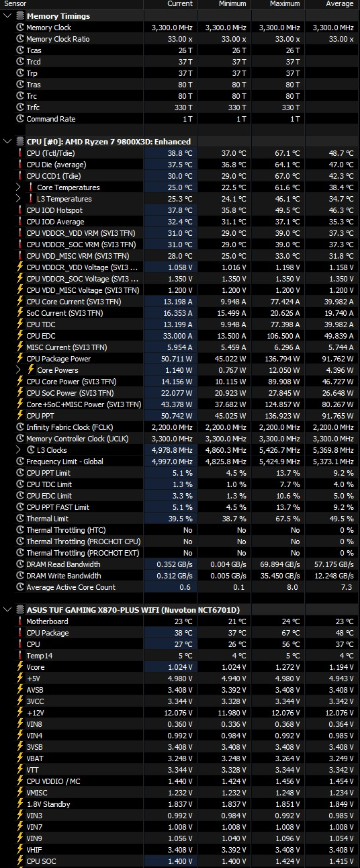Click the chip icon of Memory Timings header

[x=19, y=16]
